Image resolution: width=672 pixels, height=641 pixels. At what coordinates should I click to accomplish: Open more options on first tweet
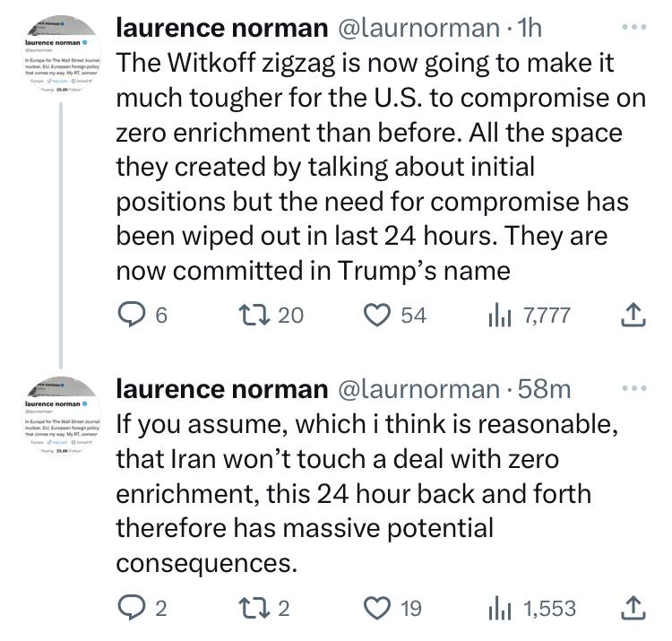pos(633,29)
